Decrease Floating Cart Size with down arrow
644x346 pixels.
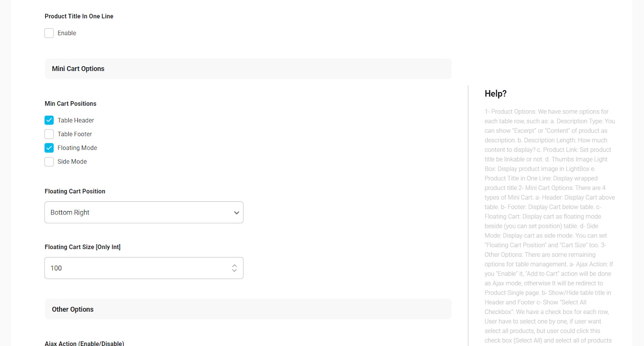click(234, 270)
